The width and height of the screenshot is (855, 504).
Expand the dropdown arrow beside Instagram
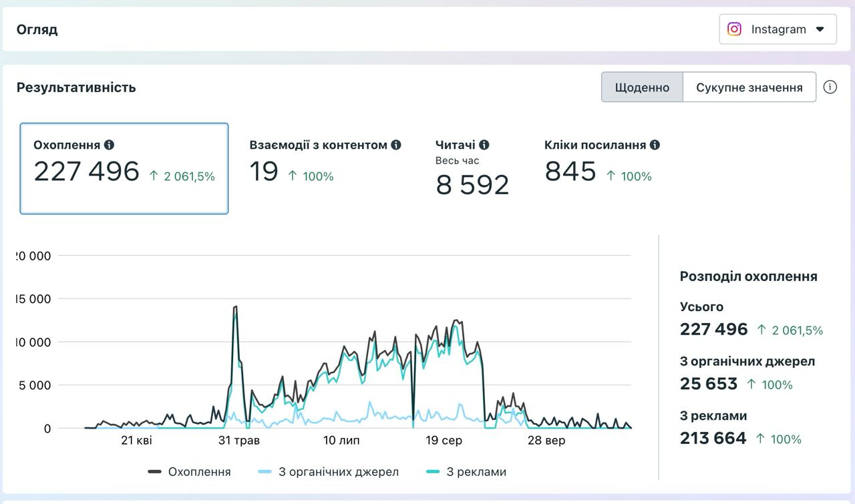click(820, 29)
